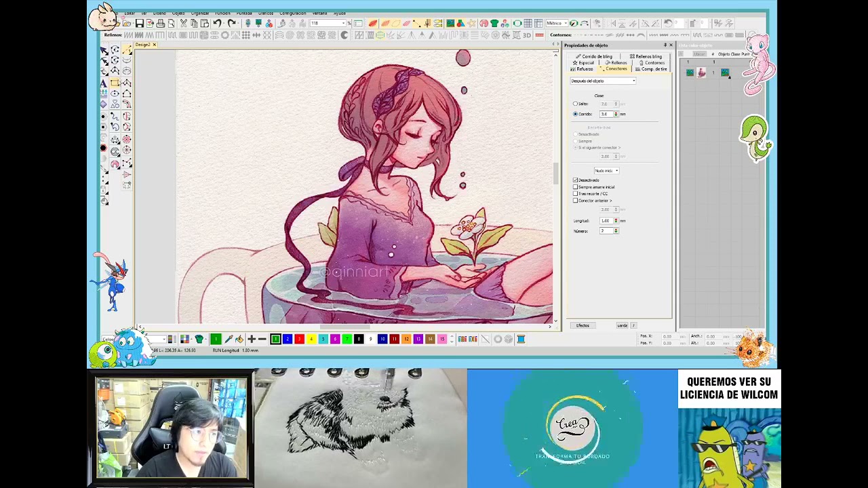
Task: Adjust the Número value stepper
Action: pos(616,231)
